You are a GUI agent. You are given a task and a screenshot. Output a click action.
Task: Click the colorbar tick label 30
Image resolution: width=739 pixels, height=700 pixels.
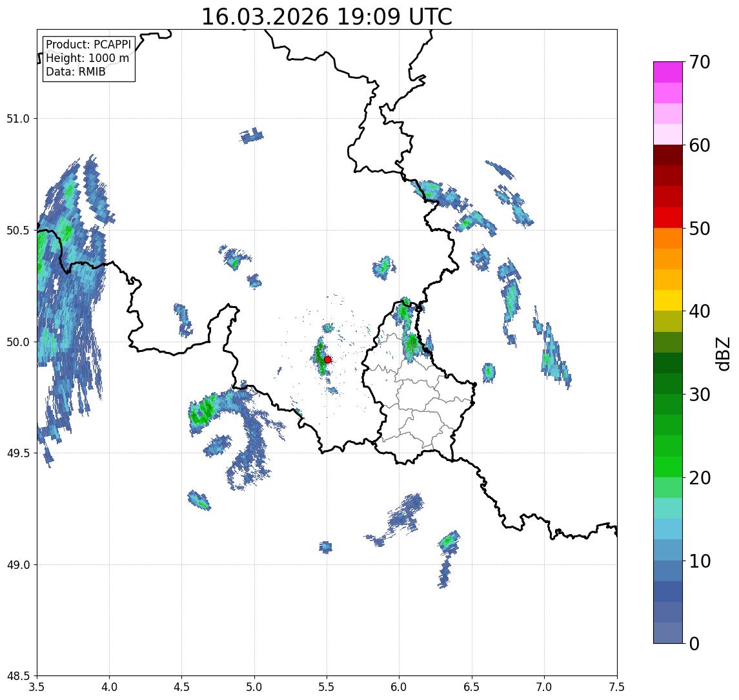coord(700,395)
